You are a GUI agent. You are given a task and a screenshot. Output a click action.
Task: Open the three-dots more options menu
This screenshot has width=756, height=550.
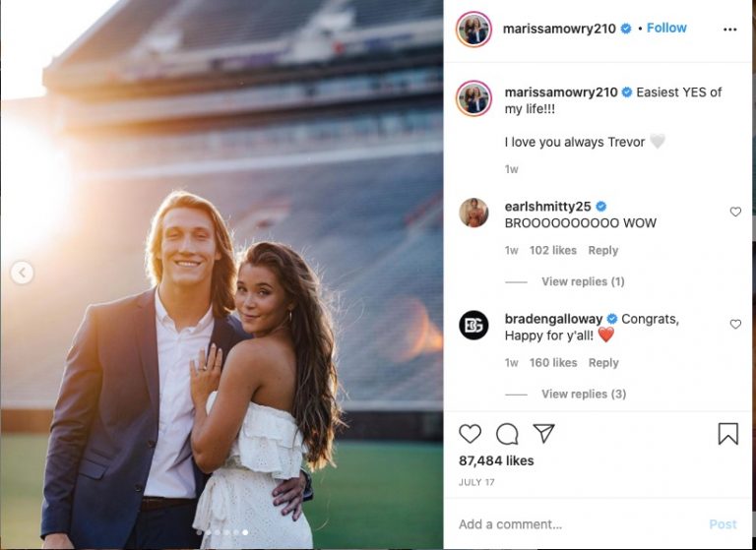click(x=730, y=30)
